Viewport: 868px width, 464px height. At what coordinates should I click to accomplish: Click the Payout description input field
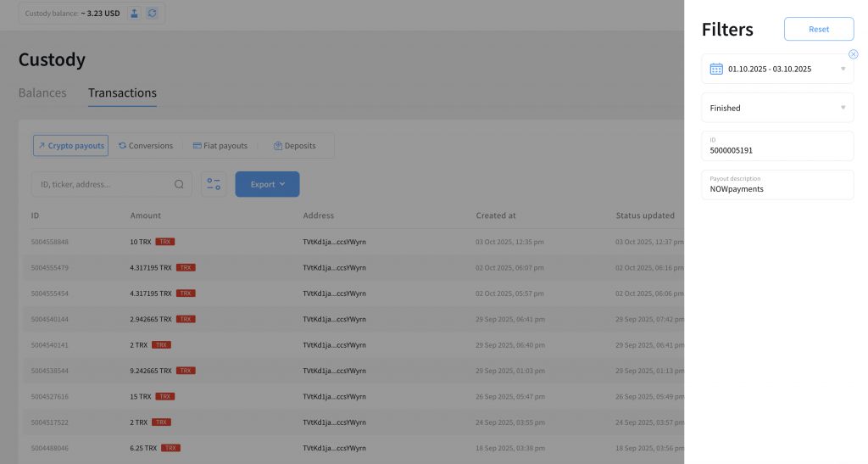click(776, 189)
